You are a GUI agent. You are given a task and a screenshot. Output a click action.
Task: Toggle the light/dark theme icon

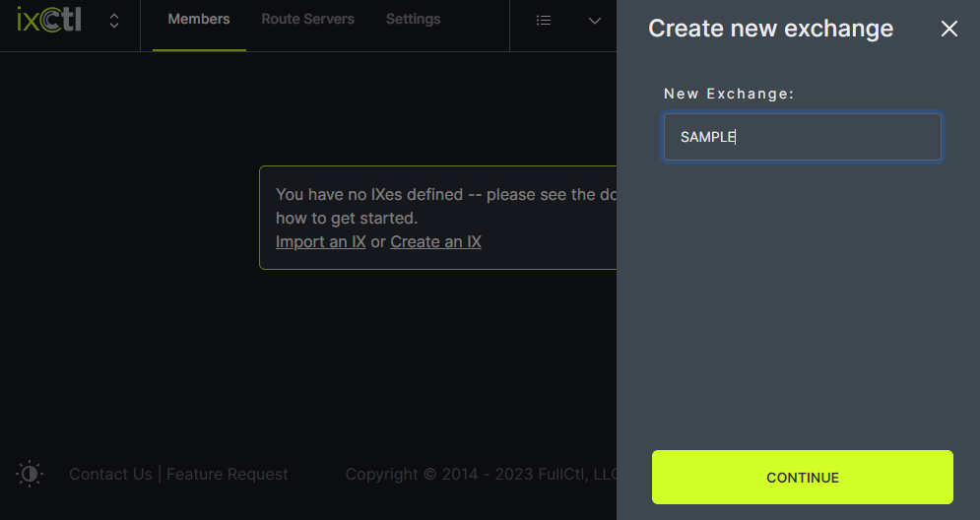coord(30,474)
